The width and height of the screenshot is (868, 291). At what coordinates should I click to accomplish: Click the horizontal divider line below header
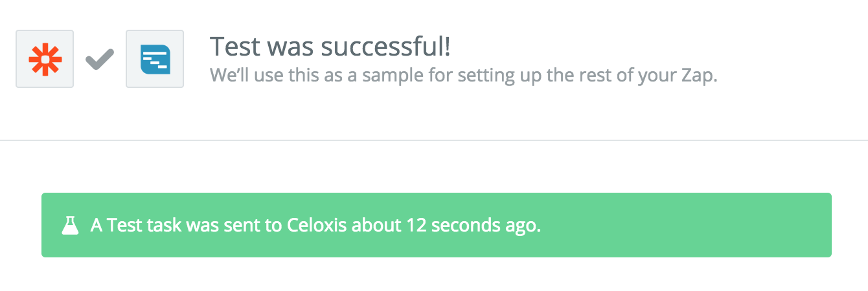click(x=434, y=140)
